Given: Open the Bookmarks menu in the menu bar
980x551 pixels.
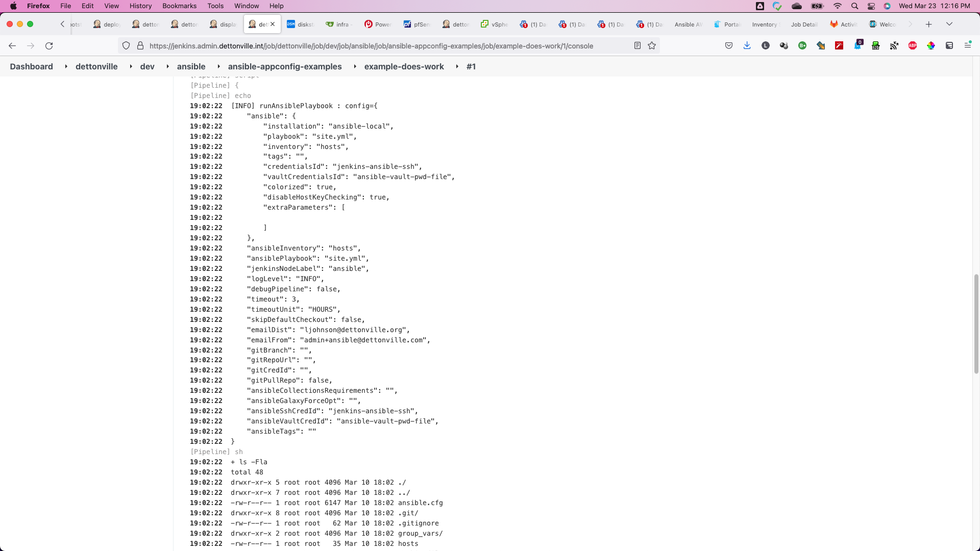Looking at the screenshot, I should (179, 6).
